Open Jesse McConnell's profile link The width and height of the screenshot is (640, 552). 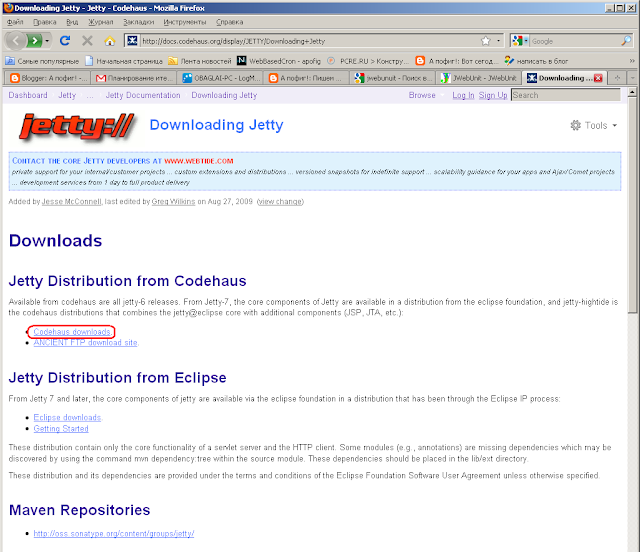coord(71,202)
